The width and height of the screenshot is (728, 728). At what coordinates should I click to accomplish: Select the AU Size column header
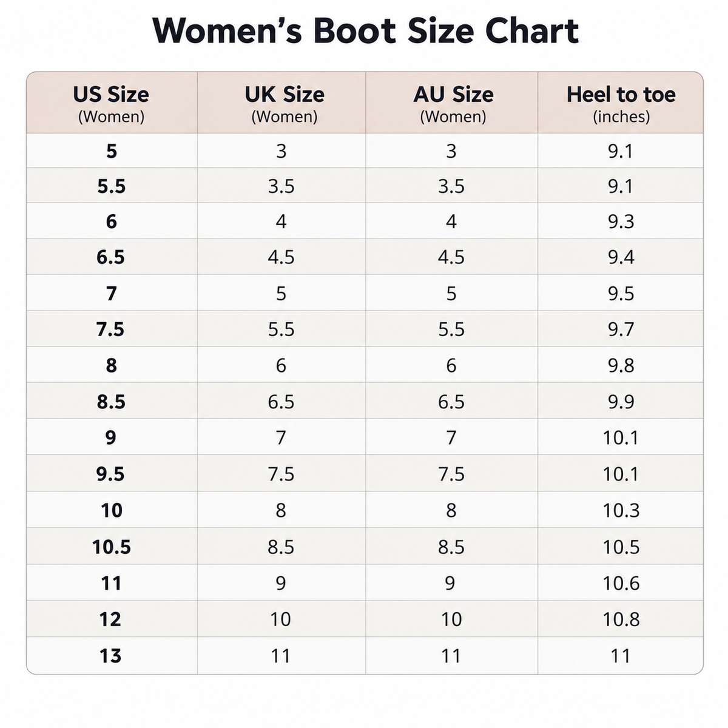[452, 103]
